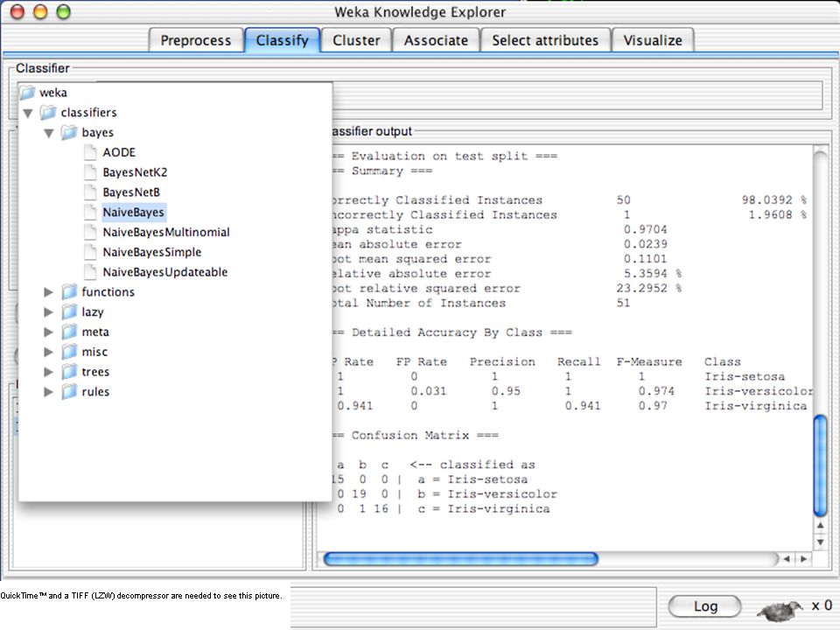Click the '98.0392 %' accuracy value
The width and height of the screenshot is (840, 630).
(x=774, y=199)
